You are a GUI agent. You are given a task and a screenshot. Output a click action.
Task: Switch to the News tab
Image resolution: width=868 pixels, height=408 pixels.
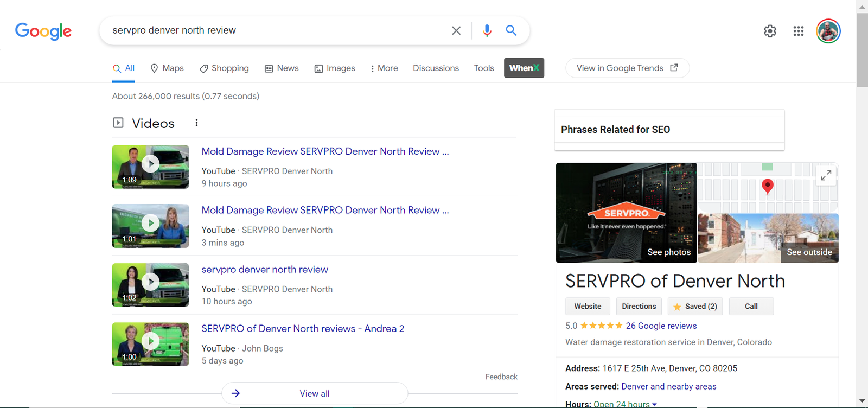282,68
